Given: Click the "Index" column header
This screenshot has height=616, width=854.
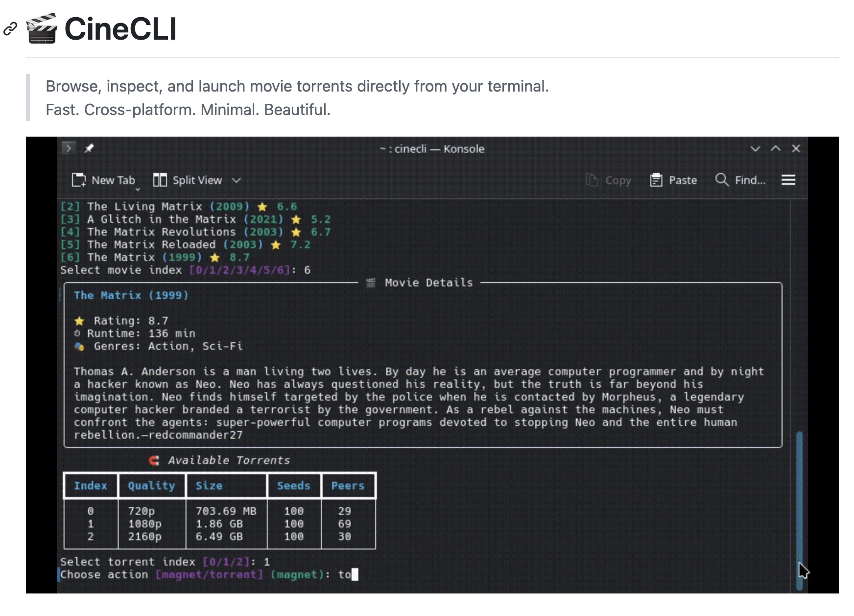Looking at the screenshot, I should tap(91, 486).
